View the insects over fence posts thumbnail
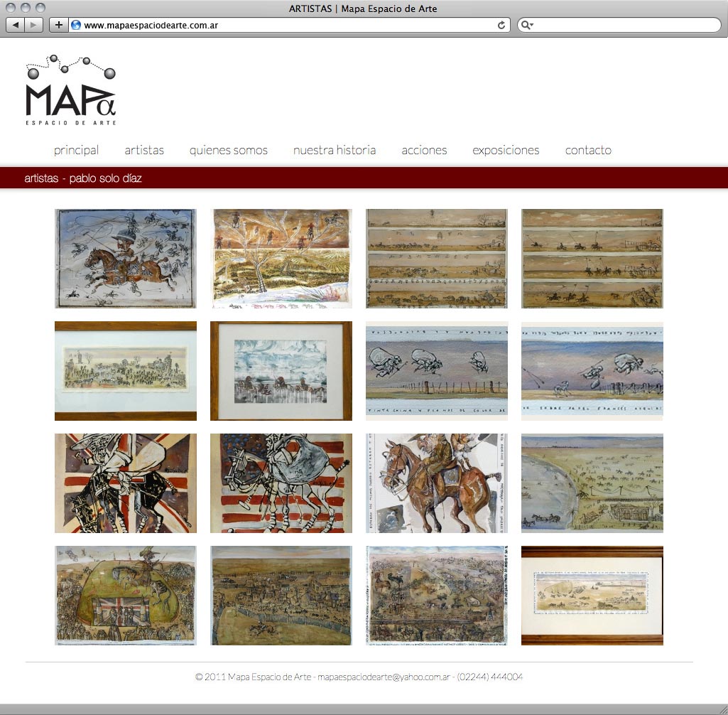The width and height of the screenshot is (728, 715). pos(437,371)
